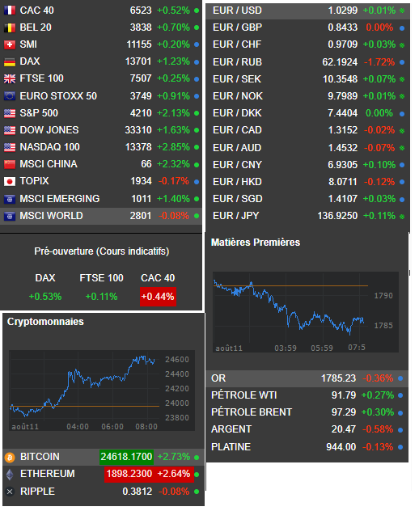419x532 pixels.
Task: Select the EUR / SEK row
Action: [x=307, y=79]
